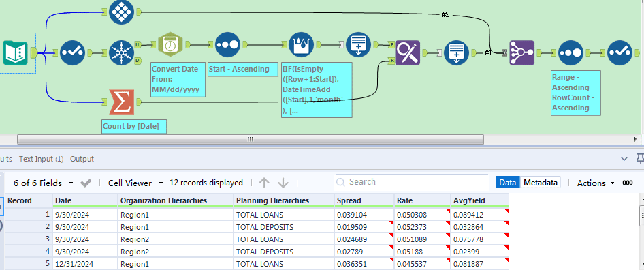The image size is (644, 270).
Task: Click the D output anchor of Unique tool
Action: coord(138,61)
